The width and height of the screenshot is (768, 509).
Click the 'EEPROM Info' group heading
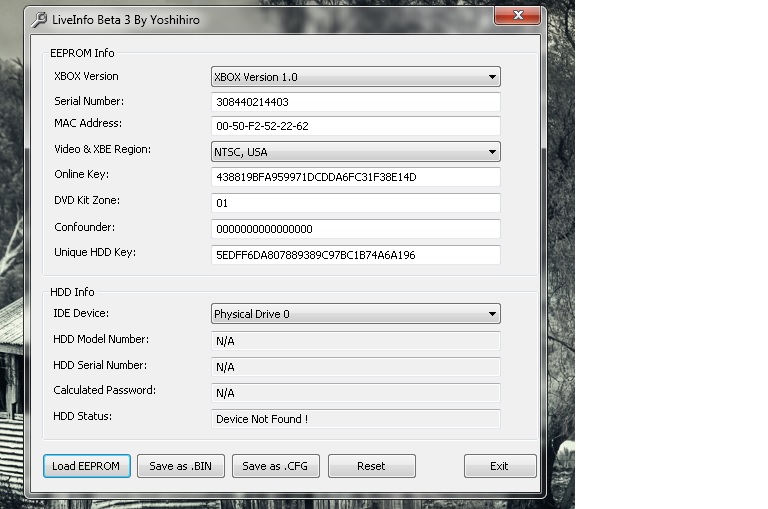[x=82, y=53]
